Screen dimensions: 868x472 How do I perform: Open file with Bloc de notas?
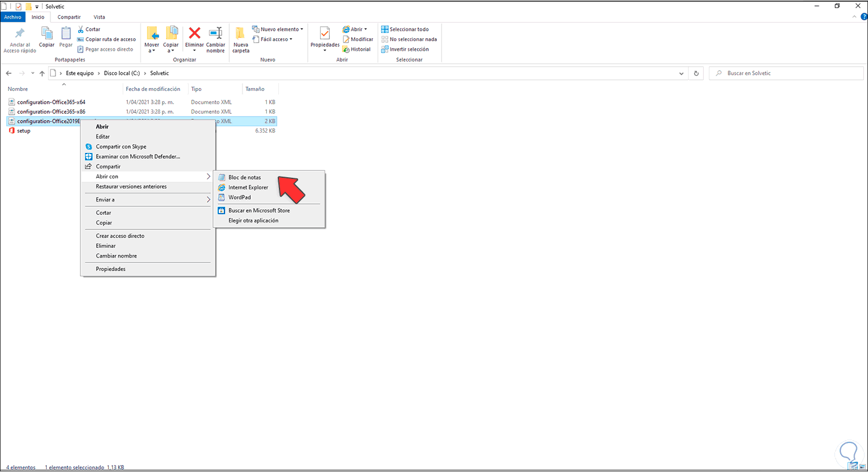coord(269,178)
